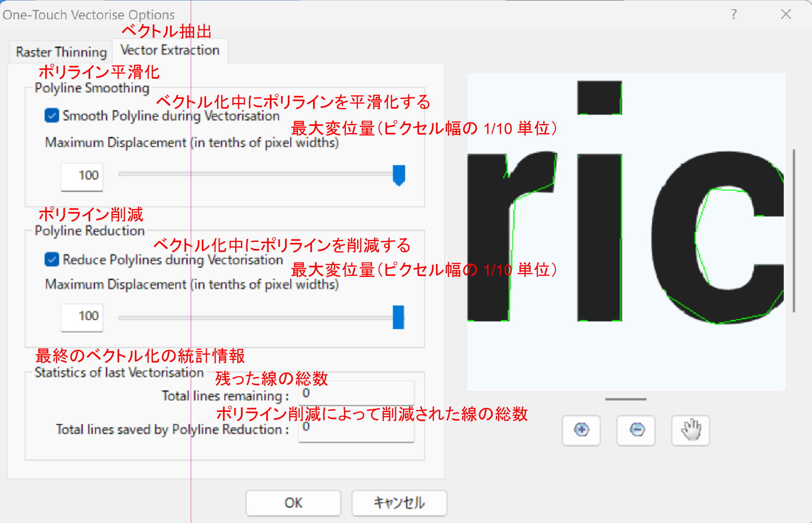The image size is (812, 523).
Task: Switch to the Raster Thinning tab
Action: (x=61, y=52)
